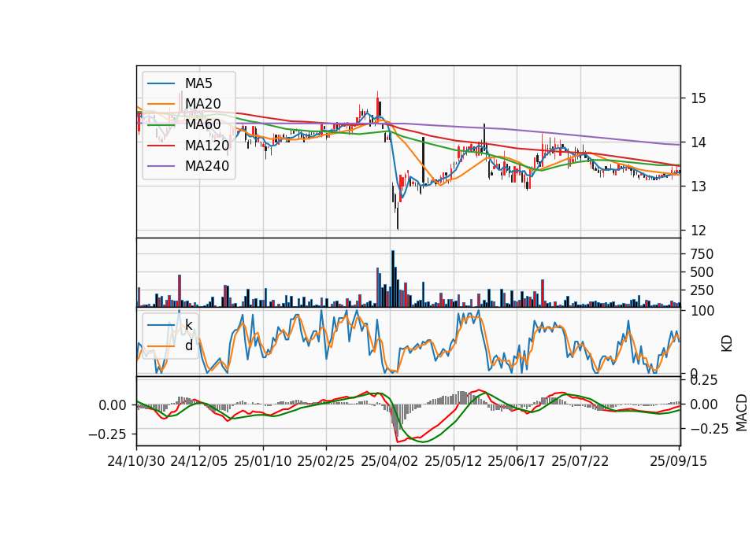Click the 24/12/05 date axis label
Image resolution: width=756 pixels, height=543 pixels.
pyautogui.click(x=199, y=461)
